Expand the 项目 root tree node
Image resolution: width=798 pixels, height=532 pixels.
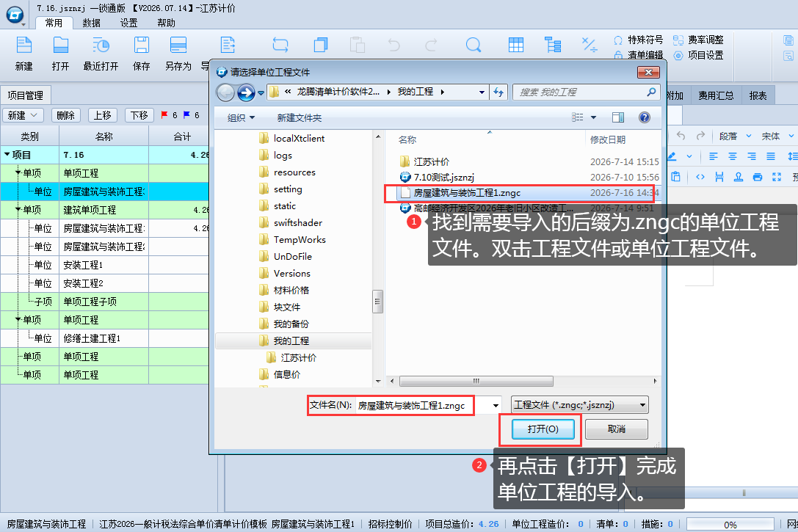pos(7,154)
